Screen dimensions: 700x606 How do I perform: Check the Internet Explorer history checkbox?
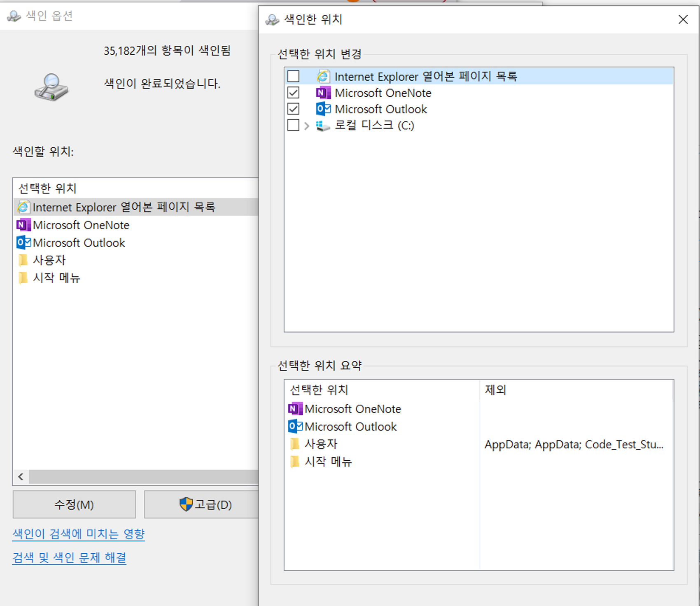[x=293, y=76]
